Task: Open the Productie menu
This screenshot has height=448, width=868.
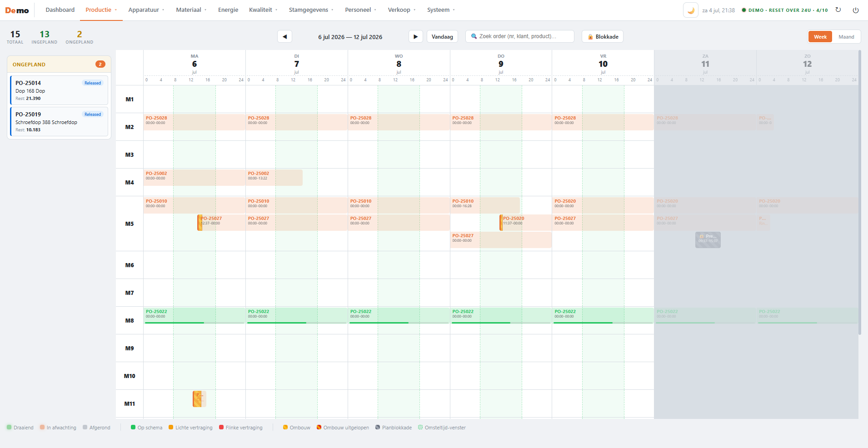Action: coord(101,10)
